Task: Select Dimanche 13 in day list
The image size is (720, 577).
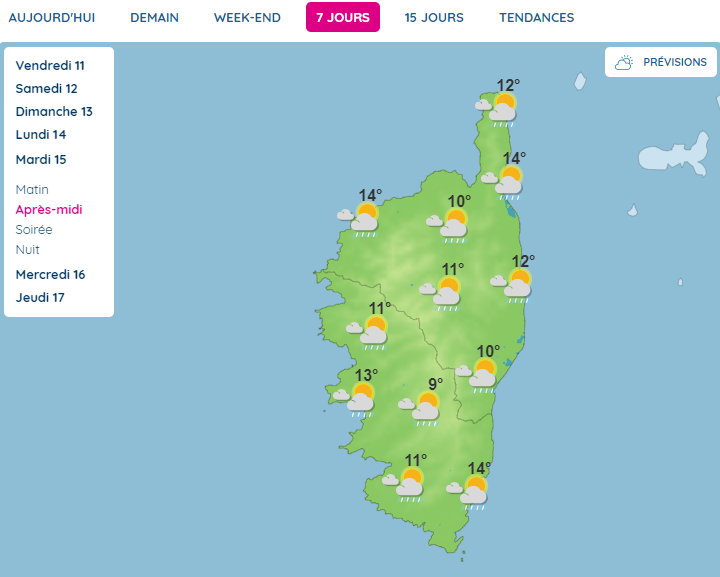Action: coord(54,112)
